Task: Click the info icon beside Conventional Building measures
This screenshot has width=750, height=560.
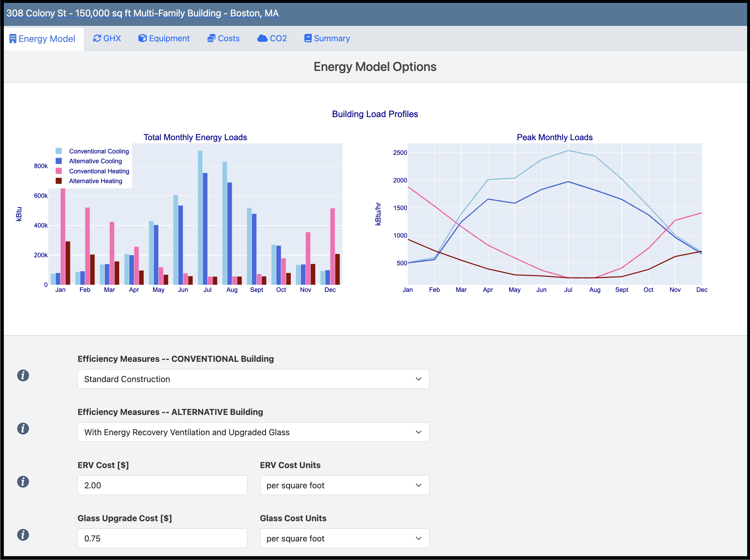Action: point(23,375)
